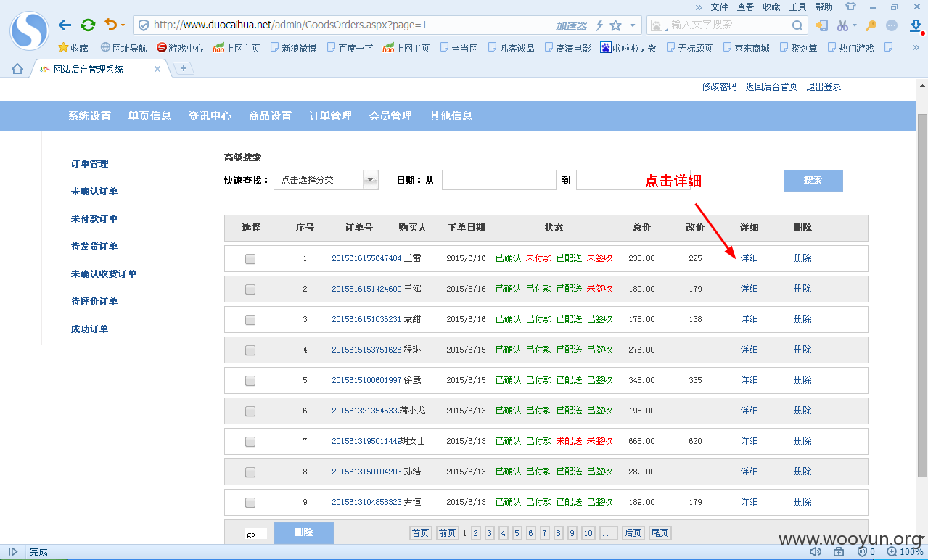This screenshot has height=560, width=928.
Task: Open the 点击选择分类 dropdown
Action: pos(326,180)
